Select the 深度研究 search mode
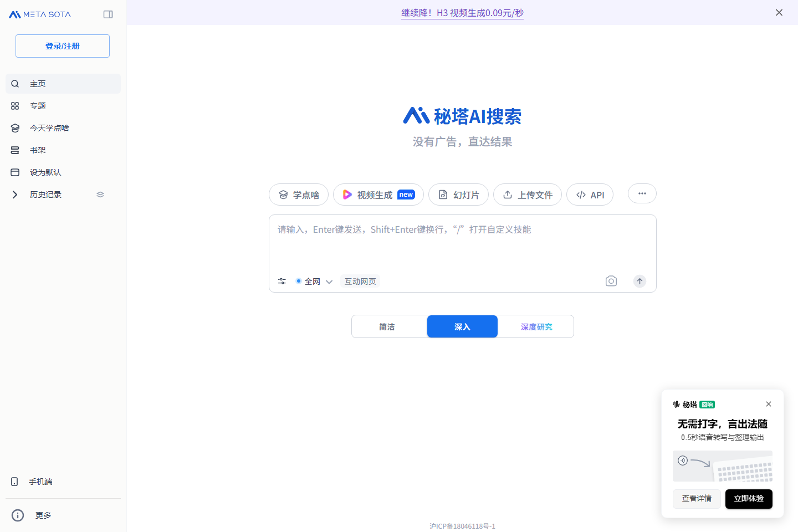The width and height of the screenshot is (798, 532). pyautogui.click(x=536, y=326)
